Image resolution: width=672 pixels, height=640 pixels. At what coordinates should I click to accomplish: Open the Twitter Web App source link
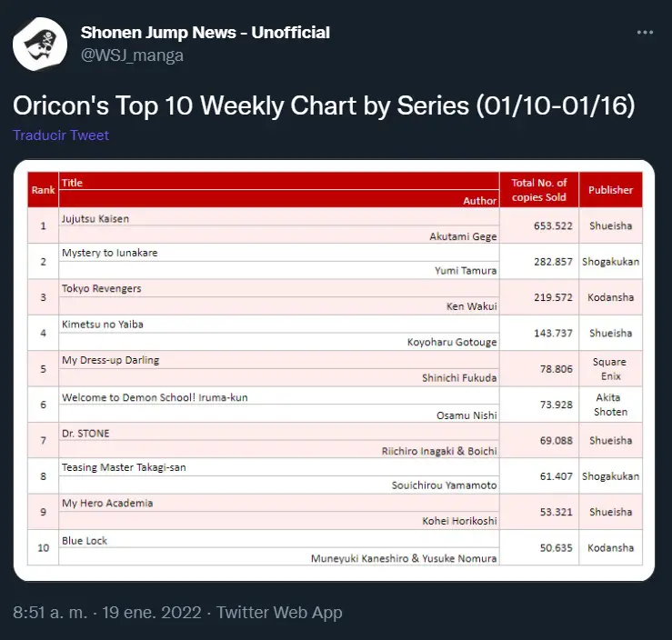[x=279, y=613]
